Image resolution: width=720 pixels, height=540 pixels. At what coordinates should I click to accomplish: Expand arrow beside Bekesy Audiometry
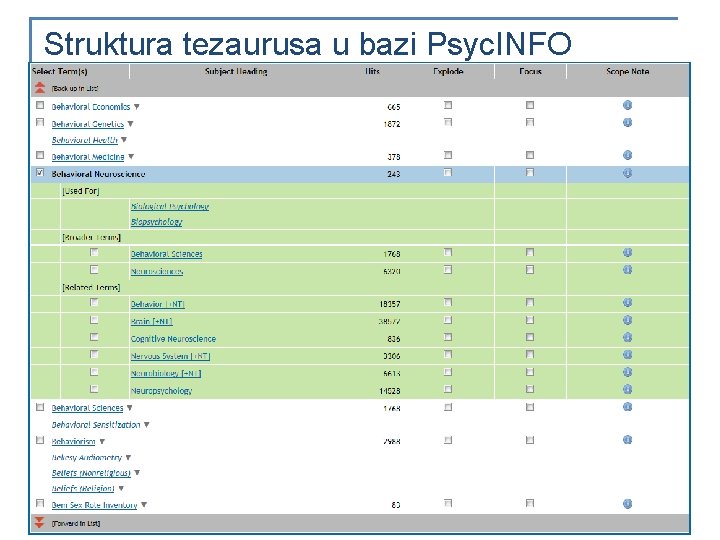128,457
